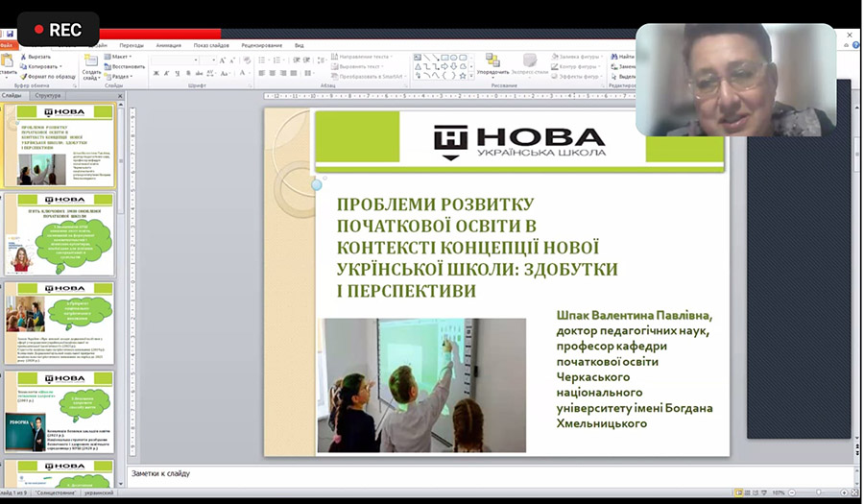Screen dimensions: 864x504
Task: Select the text box shape in shapes gallery
Action: (418, 58)
